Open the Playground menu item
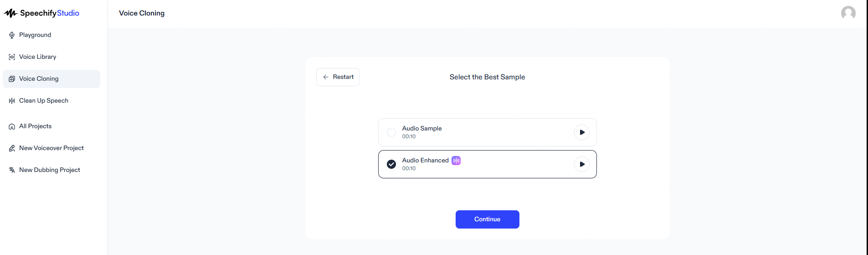This screenshot has height=255, width=868. (x=35, y=35)
